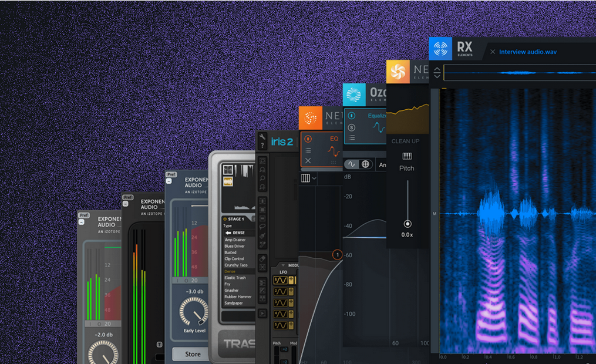The height and width of the screenshot is (364, 596).
Task: Choose Crunchy Taco from Trash type list
Action: 235,265
